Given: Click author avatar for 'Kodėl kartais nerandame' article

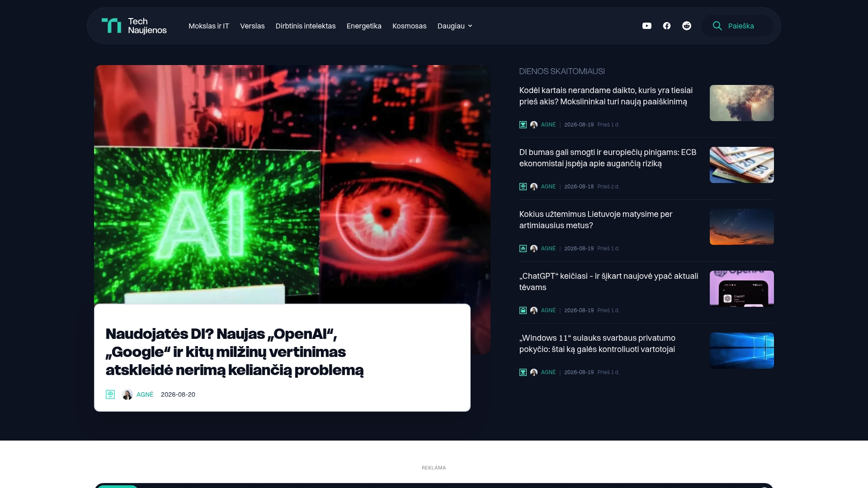Looking at the screenshot, I should 534,125.
